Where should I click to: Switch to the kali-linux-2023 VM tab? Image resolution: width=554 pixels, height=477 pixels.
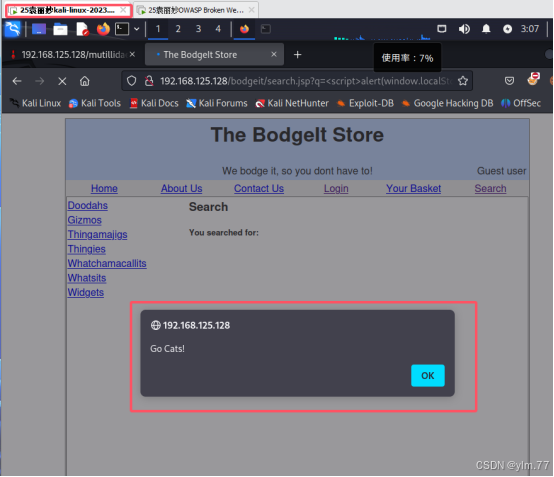coord(67,10)
